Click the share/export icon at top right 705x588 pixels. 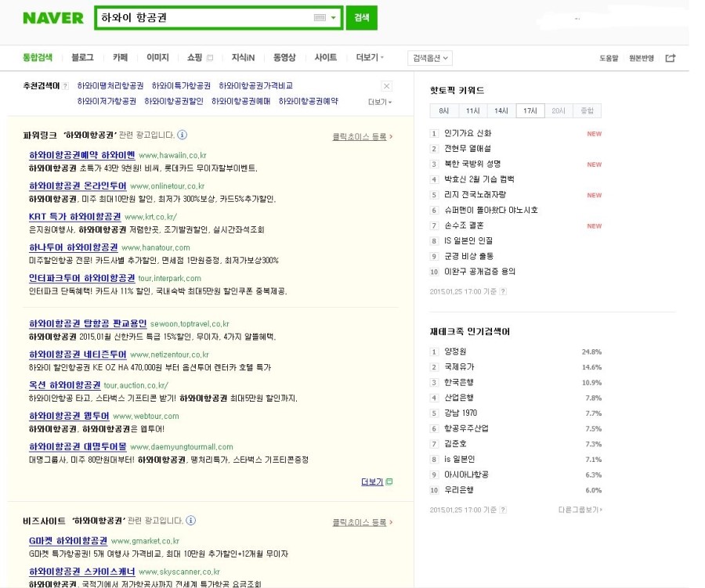click(671, 58)
